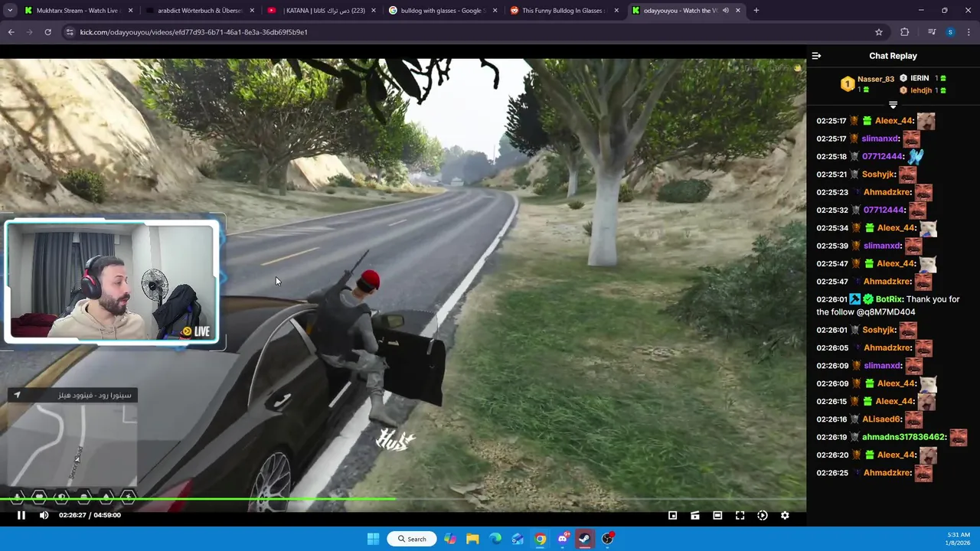Switch to the KATANA YouTube tab
This screenshot has height=551, width=980.
[320, 11]
